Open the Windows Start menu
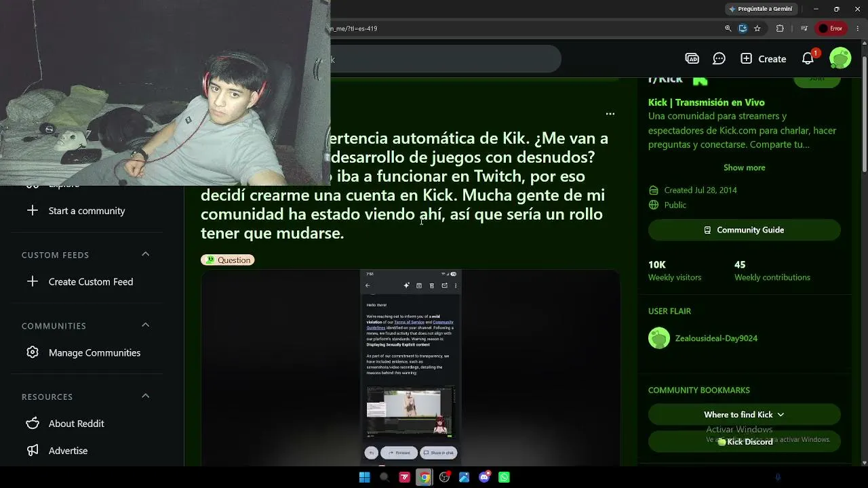Viewport: 868px width, 488px height. [x=364, y=477]
